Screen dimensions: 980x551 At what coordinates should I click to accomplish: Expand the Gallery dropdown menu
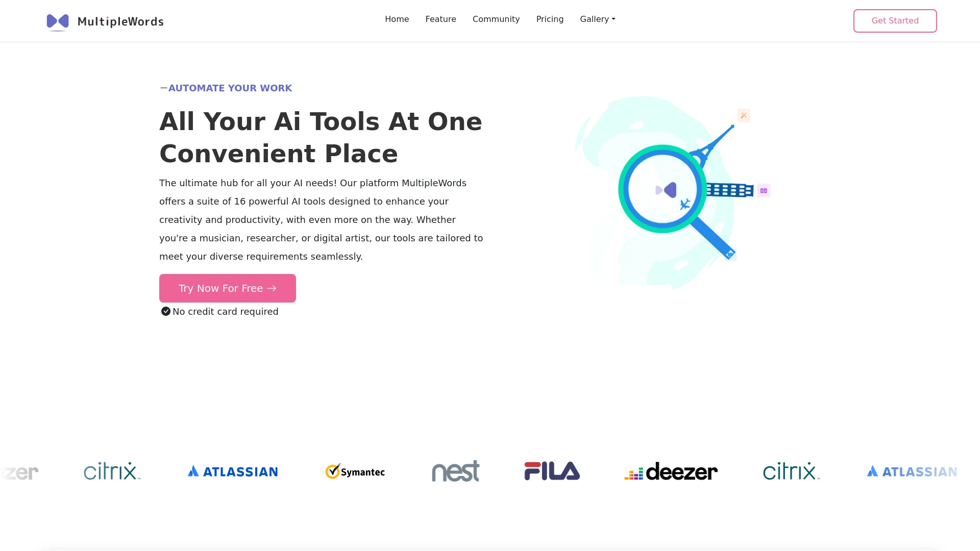tap(597, 19)
